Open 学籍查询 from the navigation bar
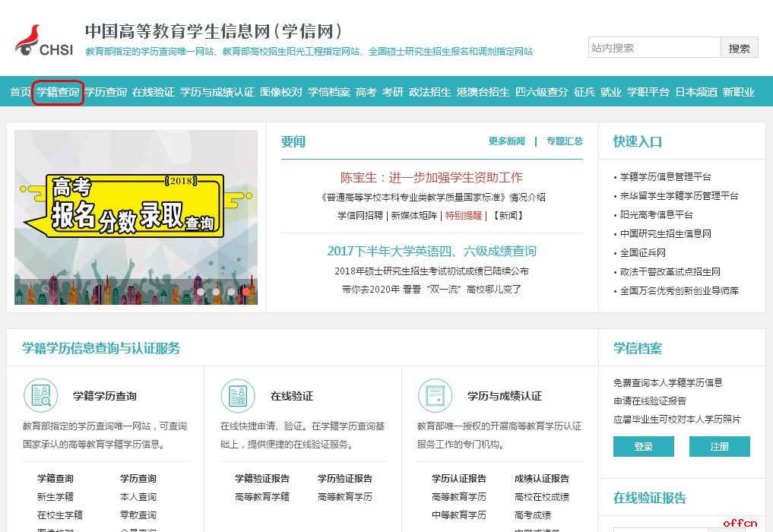Viewport: 773px width, 532px height. click(58, 91)
